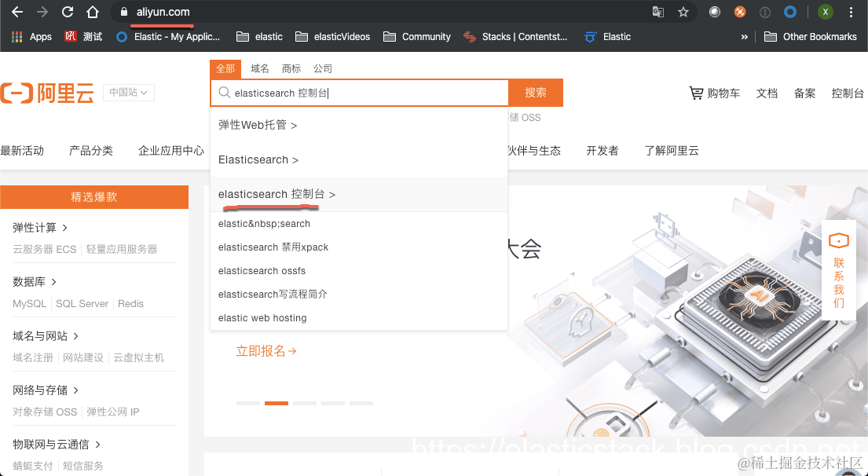
Task: Click the 立即报名 link
Action: click(266, 351)
